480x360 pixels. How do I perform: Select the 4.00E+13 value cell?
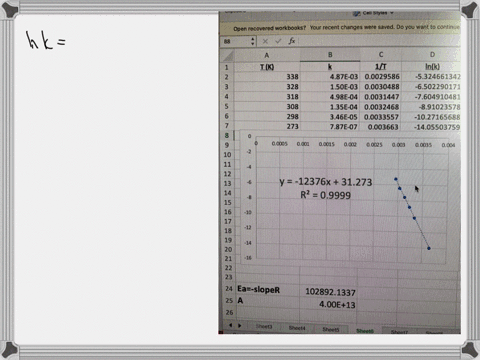(x=328, y=304)
